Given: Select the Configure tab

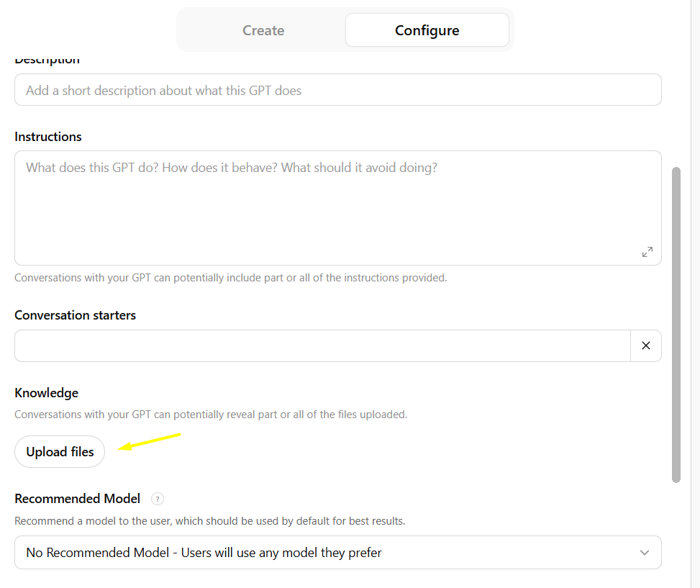Looking at the screenshot, I should (427, 30).
